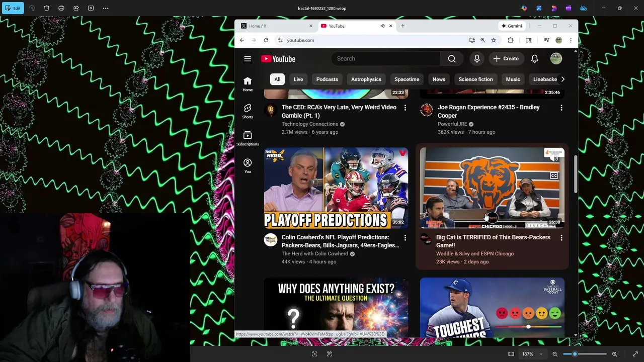Viewport: 644px width, 362px height.
Task: Click the fit-to-window icon beside 187%
Action: (511, 354)
